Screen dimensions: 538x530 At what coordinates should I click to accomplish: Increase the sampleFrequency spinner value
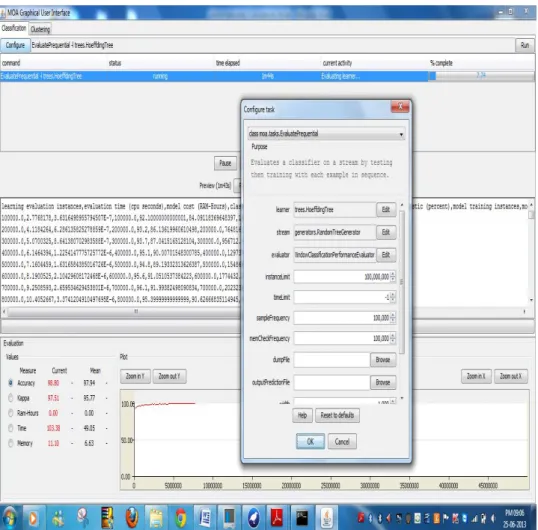point(393,315)
